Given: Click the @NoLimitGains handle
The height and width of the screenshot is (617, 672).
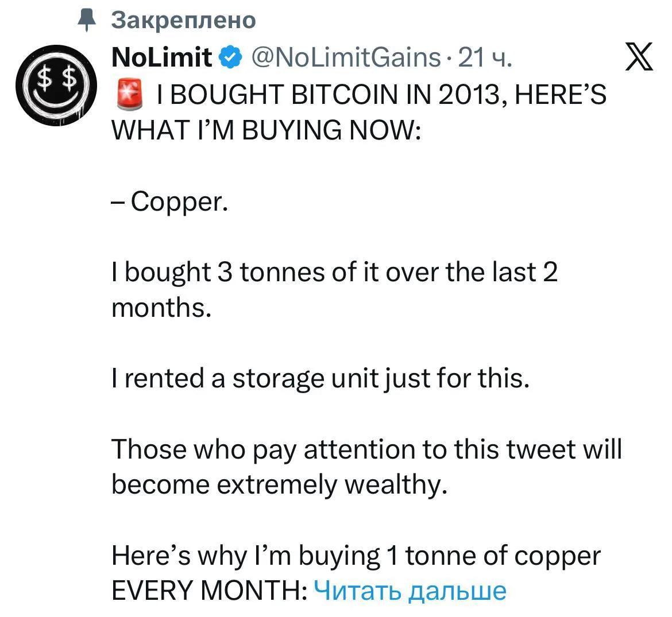Looking at the screenshot, I should coord(346,57).
